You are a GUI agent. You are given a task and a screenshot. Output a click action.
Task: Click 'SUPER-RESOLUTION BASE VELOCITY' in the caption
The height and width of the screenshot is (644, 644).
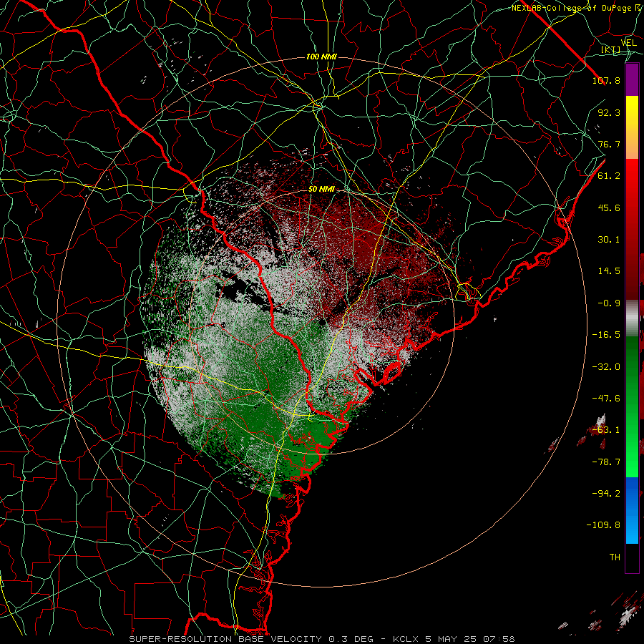pyautogui.click(x=225, y=639)
